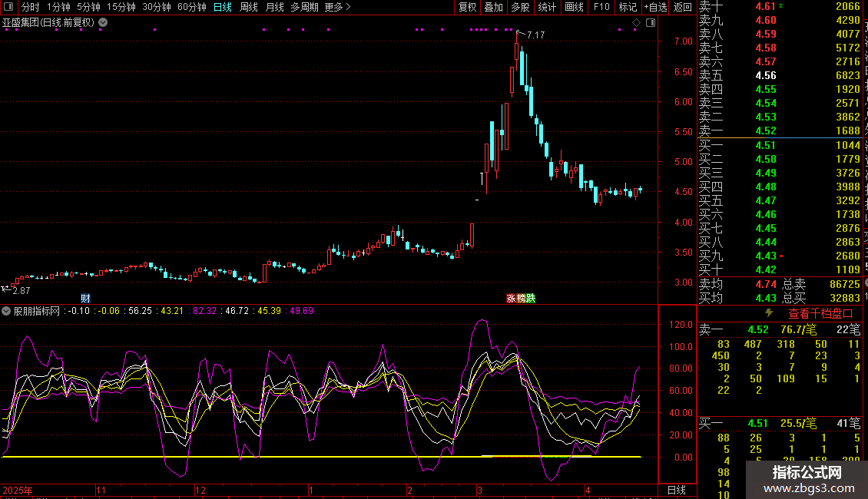Expand the 亚盛集团 title dropdown arrow
Viewport: 868px width, 499px height.
pos(103,23)
